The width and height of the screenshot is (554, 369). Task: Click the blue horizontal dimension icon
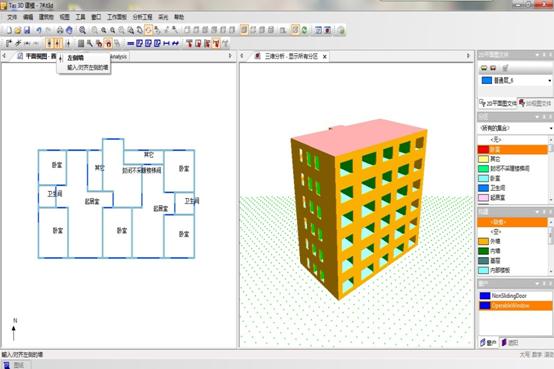pos(166,43)
